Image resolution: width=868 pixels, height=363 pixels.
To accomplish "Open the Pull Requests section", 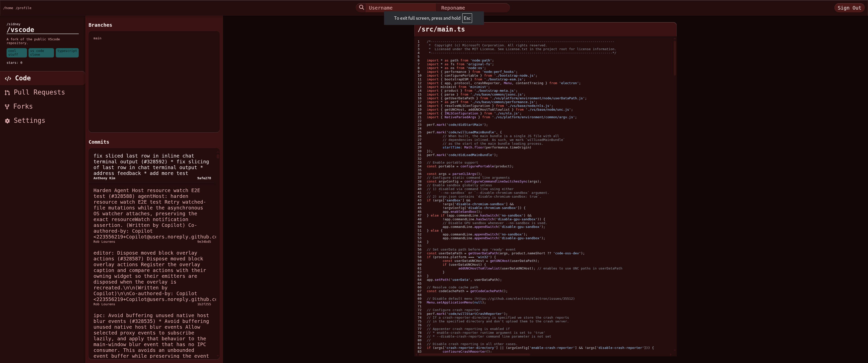I will pos(42,92).
